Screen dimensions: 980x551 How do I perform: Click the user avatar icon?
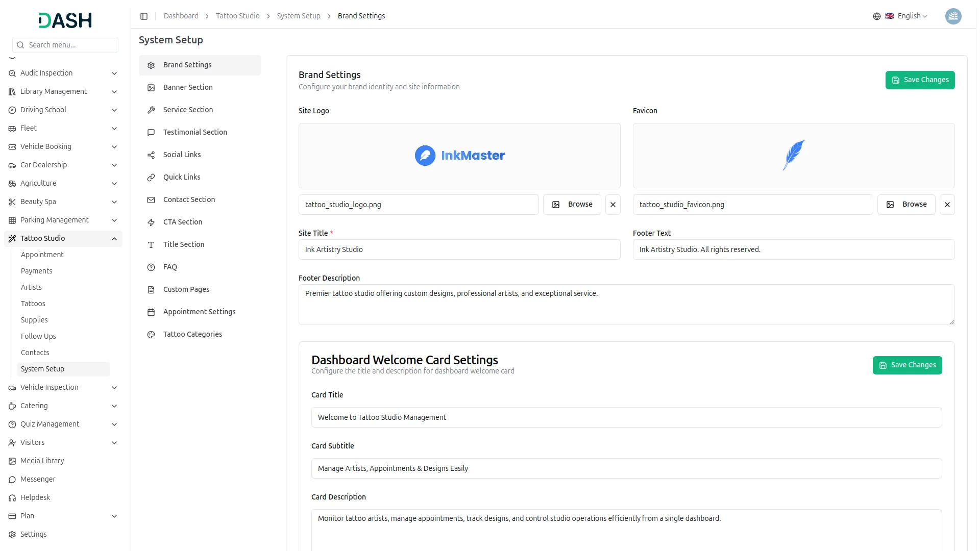(x=953, y=16)
